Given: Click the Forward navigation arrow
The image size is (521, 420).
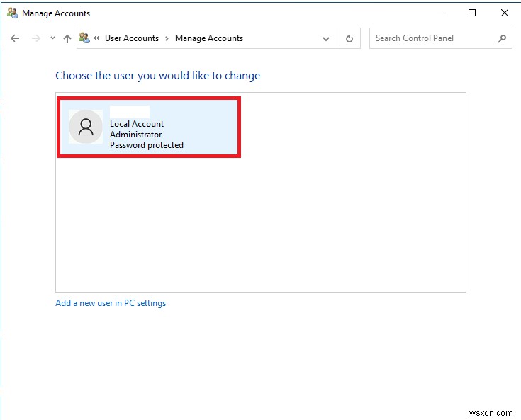Looking at the screenshot, I should 36,38.
